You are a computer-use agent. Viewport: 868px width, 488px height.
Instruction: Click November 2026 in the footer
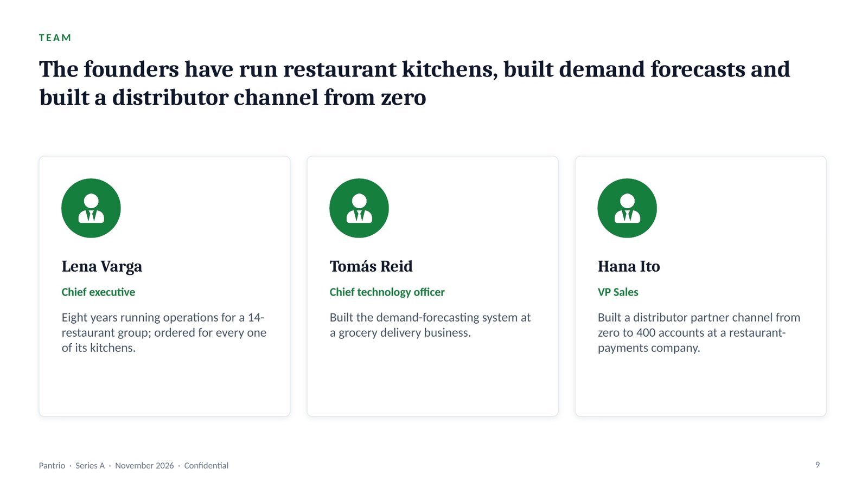click(x=144, y=466)
